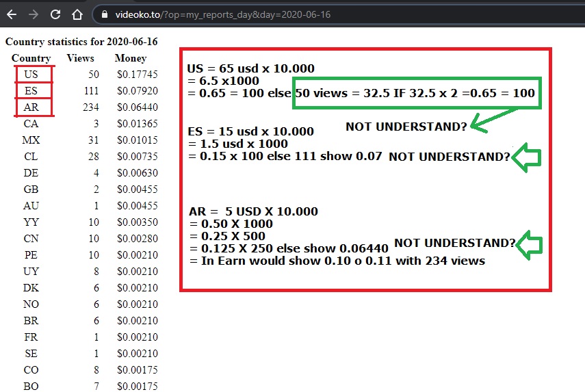Viewport: 585px width, 392px height.
Task: Go to the browser home page
Action: click(x=78, y=14)
